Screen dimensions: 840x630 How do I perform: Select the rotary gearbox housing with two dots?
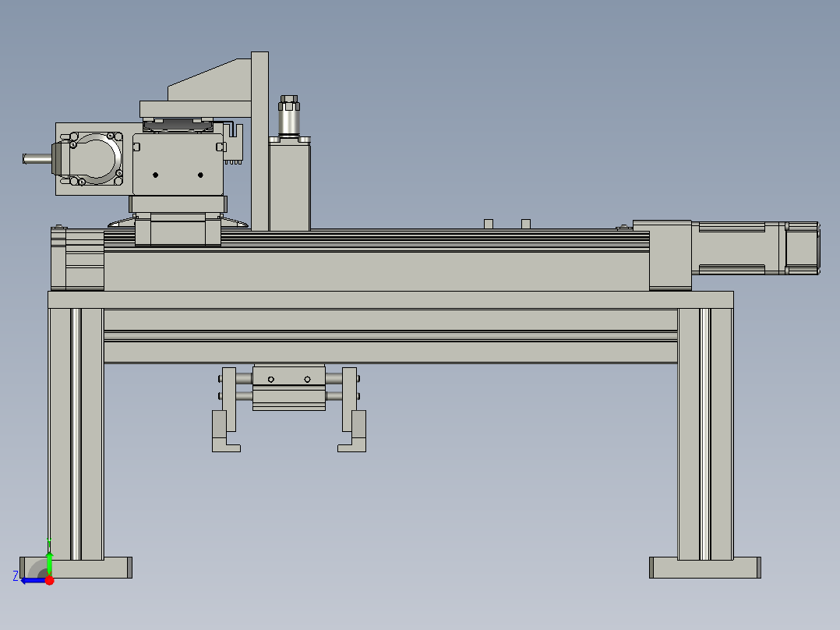(178, 164)
